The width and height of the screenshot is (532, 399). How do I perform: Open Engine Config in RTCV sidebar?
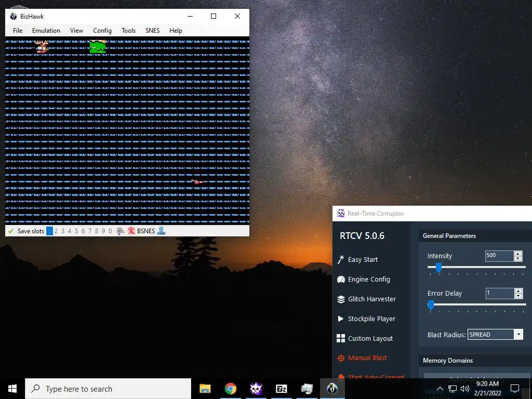pyautogui.click(x=364, y=279)
